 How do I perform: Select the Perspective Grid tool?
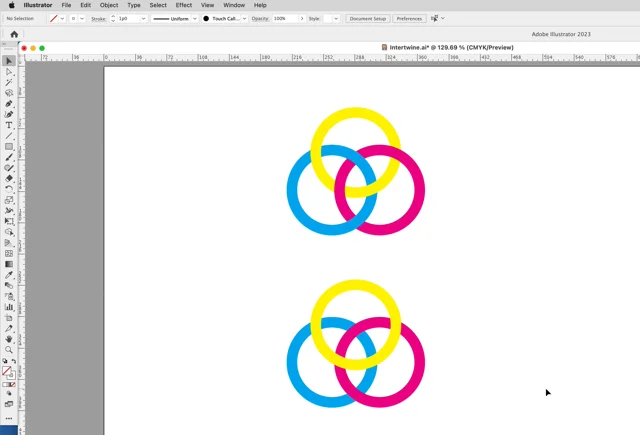click(9, 243)
